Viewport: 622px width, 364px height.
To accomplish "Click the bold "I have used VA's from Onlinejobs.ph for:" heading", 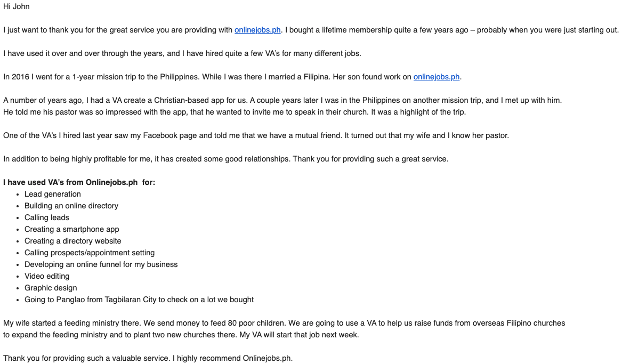I will pos(79,182).
